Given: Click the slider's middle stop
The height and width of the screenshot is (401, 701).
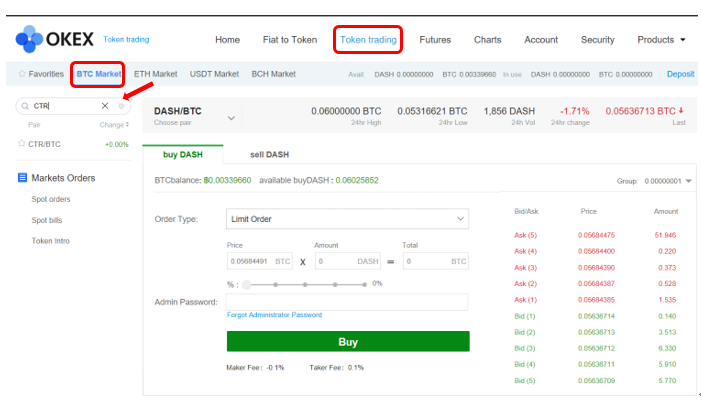Looking at the screenshot, I should pos(305,284).
